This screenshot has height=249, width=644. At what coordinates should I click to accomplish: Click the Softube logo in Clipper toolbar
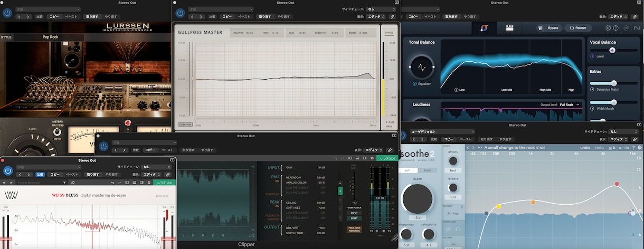tap(388, 158)
